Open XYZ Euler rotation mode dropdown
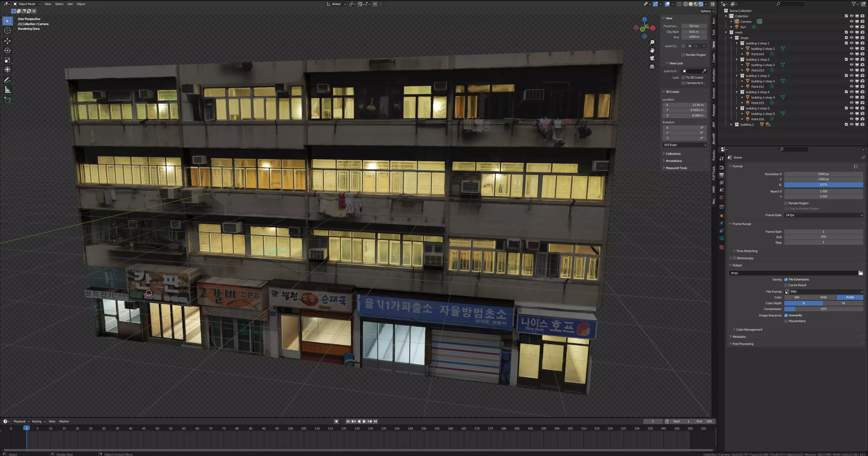 (x=685, y=145)
